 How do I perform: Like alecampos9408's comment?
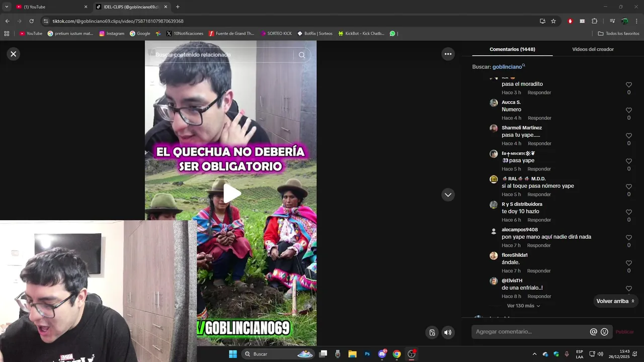coord(628,237)
